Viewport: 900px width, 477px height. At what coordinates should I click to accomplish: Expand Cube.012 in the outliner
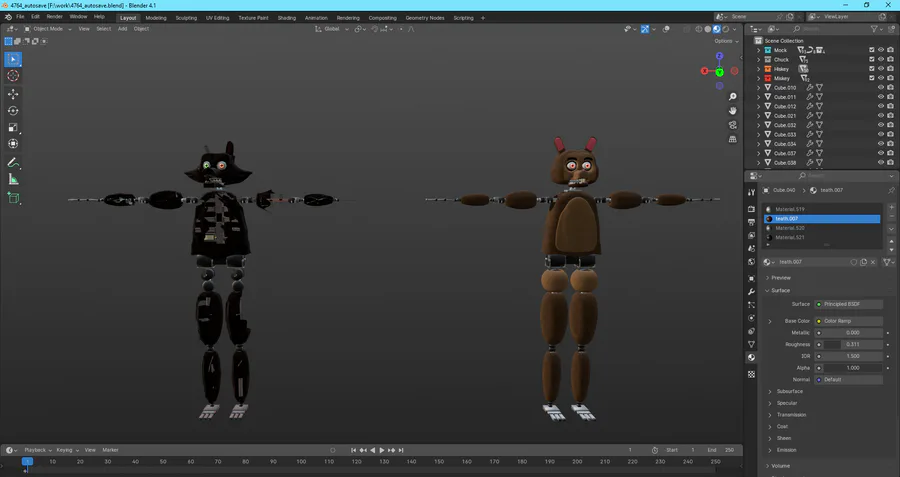coord(759,107)
